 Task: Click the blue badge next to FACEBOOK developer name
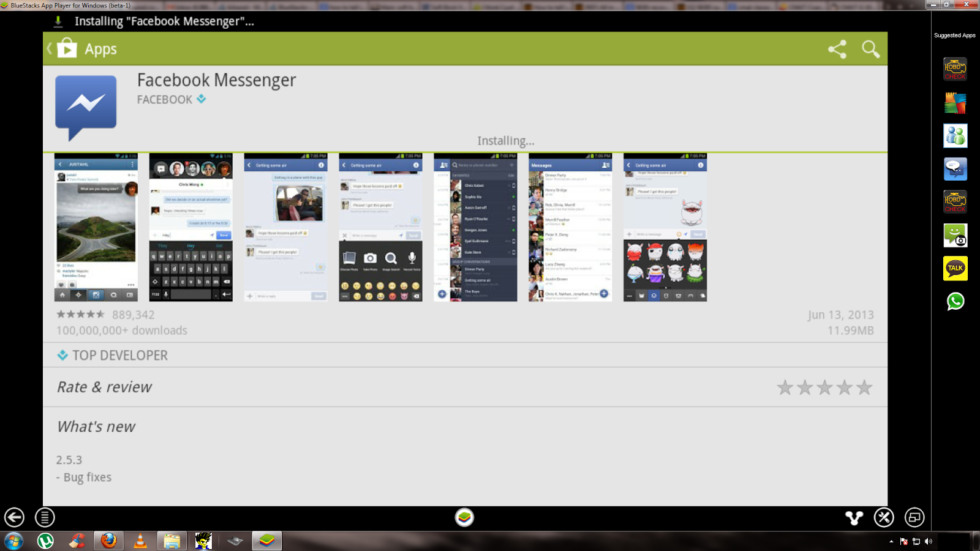(201, 99)
